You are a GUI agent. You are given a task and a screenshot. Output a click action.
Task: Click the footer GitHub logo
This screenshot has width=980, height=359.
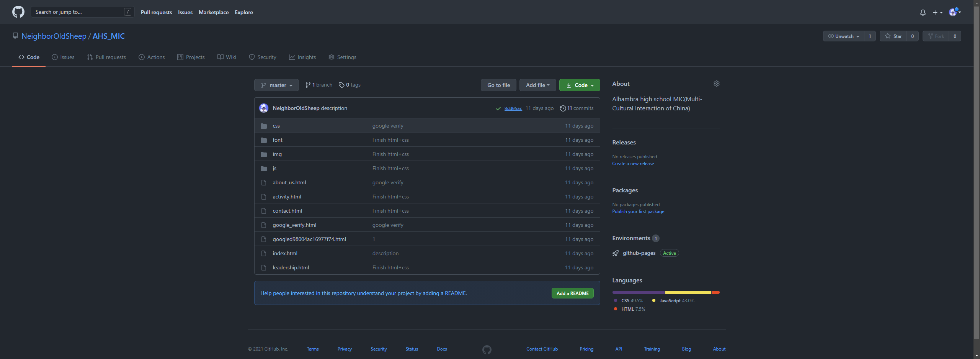click(x=487, y=349)
